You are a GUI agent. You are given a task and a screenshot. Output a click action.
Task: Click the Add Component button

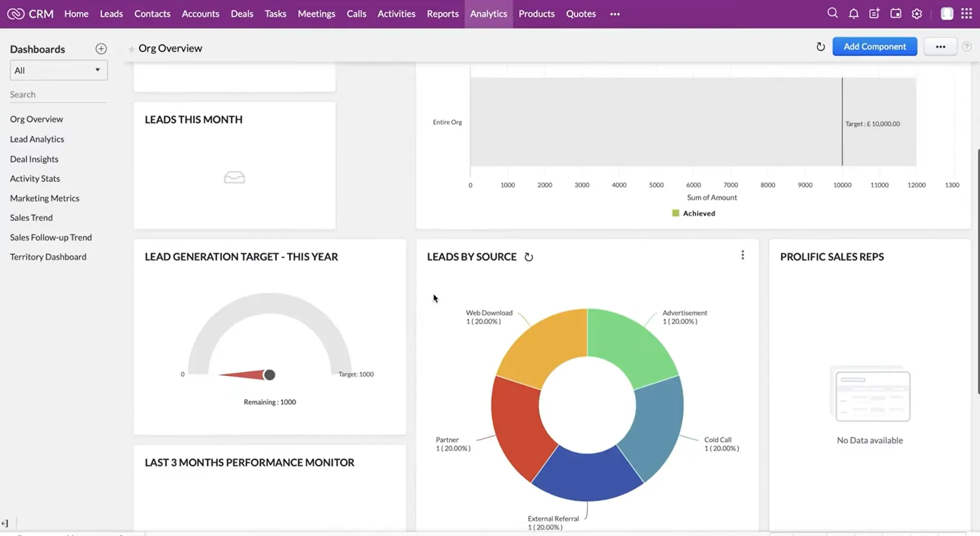click(x=874, y=47)
